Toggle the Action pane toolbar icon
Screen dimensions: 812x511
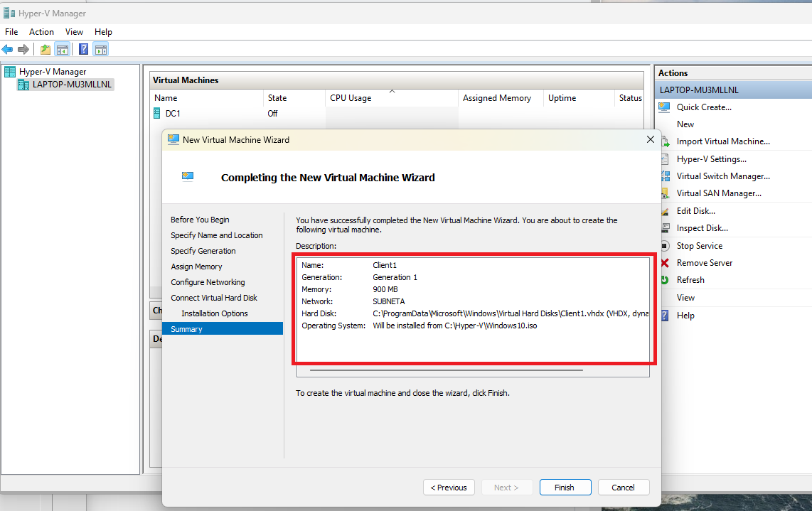[101, 50]
